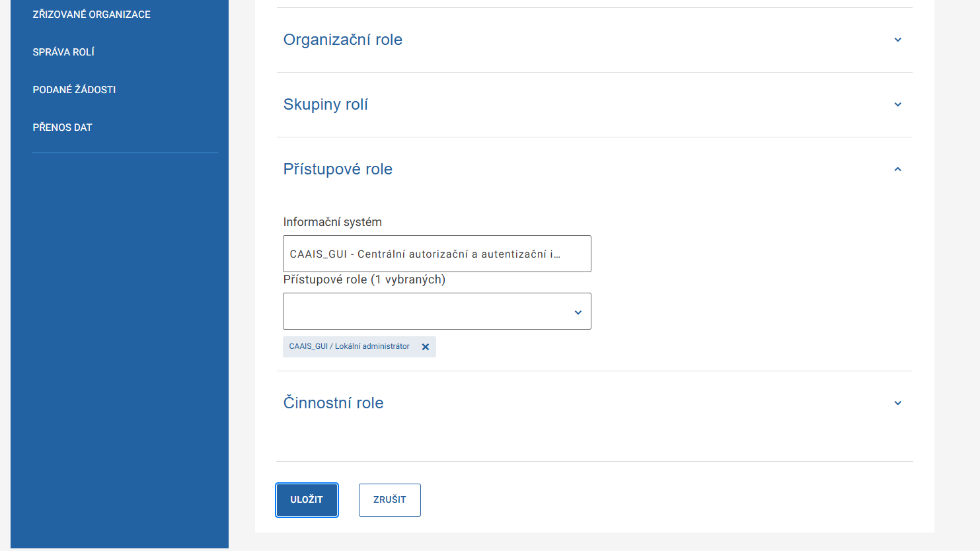Click the Přístupové role section heading
Screen dimensions: 980x551
click(x=338, y=169)
